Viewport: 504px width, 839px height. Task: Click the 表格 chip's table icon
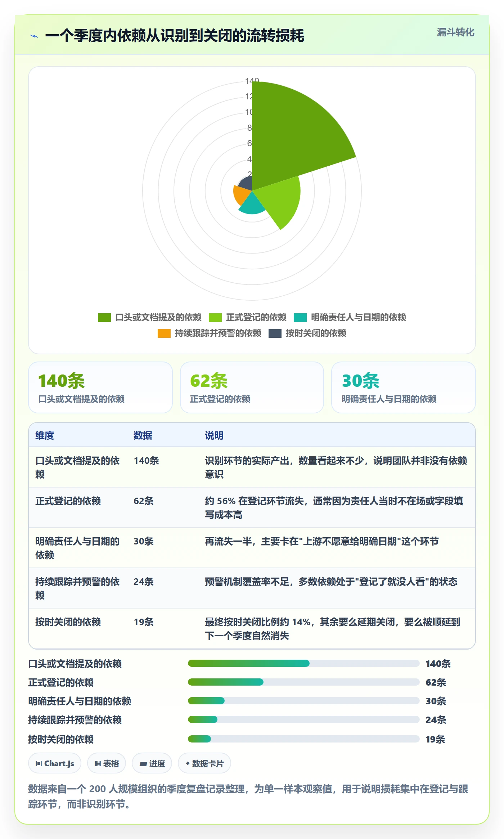click(x=98, y=763)
